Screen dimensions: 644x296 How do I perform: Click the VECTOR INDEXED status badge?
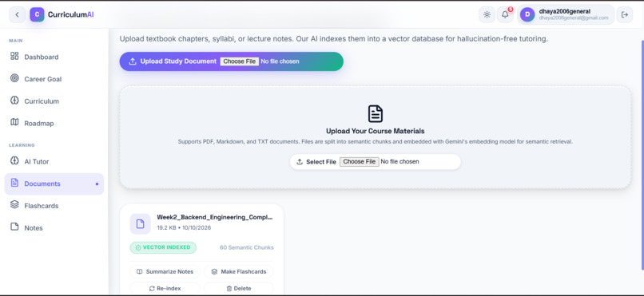coord(163,247)
